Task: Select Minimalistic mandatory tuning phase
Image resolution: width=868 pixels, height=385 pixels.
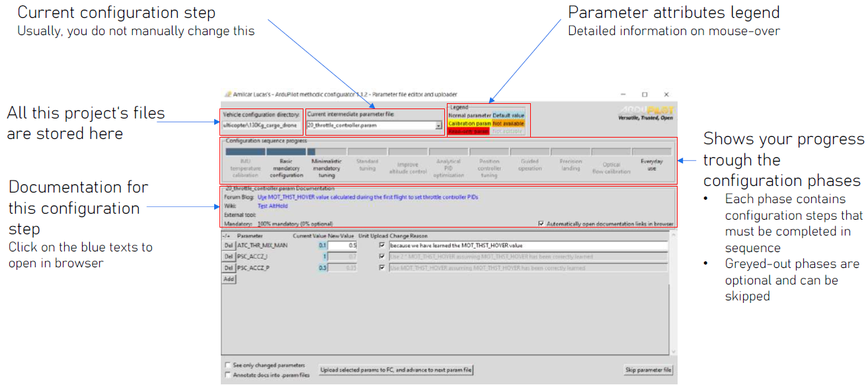Action: coord(327,168)
